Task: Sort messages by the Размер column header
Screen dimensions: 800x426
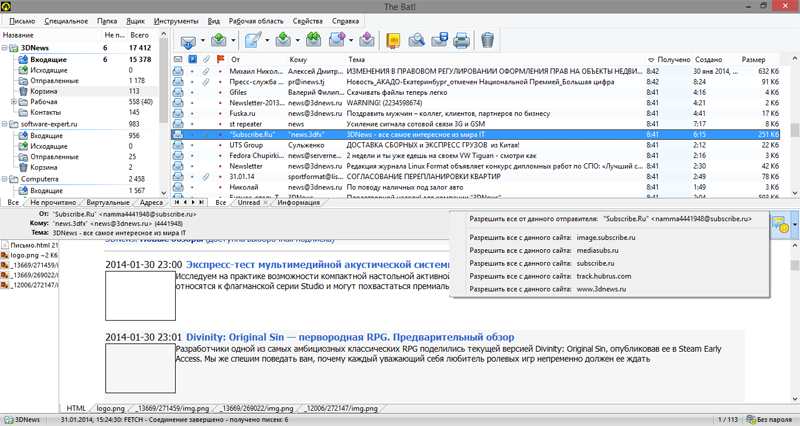Action: [758, 59]
